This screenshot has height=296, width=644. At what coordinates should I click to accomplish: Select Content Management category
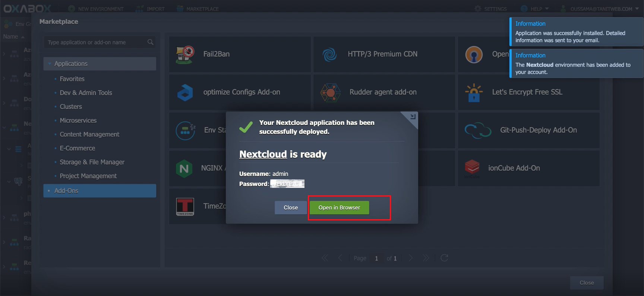89,134
